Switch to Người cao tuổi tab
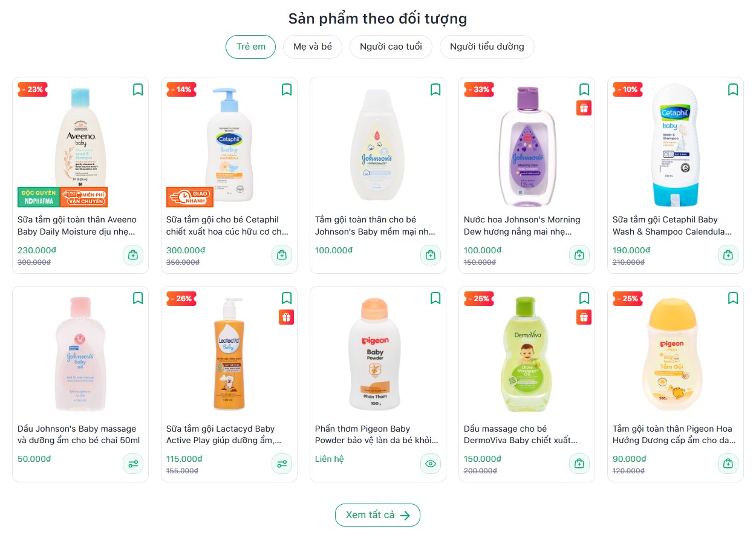756x535 pixels. click(391, 47)
